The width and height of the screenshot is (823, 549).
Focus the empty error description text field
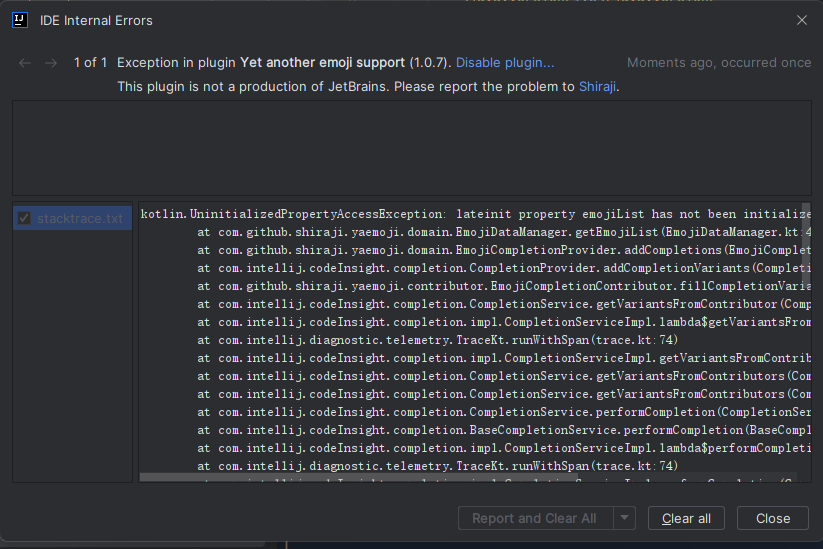(x=411, y=147)
